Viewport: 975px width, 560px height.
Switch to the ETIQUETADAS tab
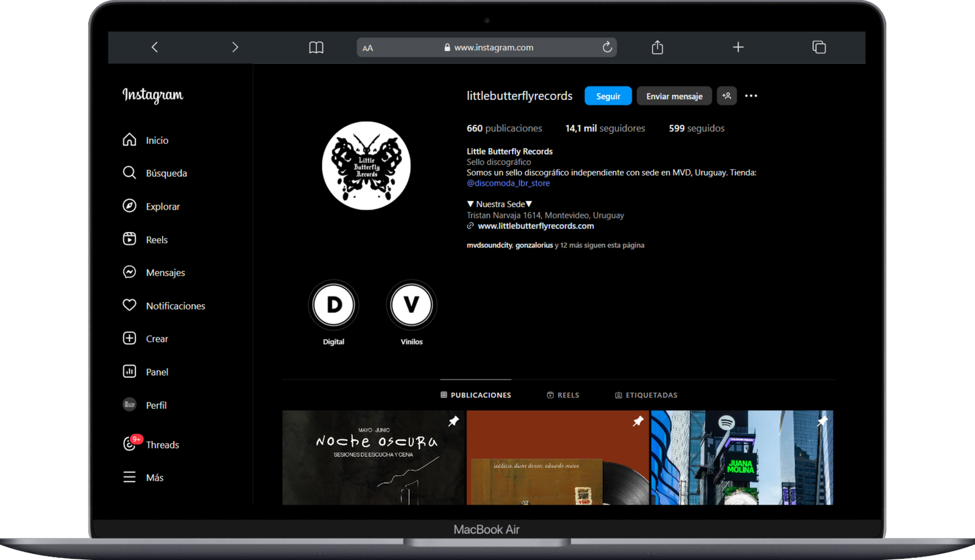coord(646,395)
